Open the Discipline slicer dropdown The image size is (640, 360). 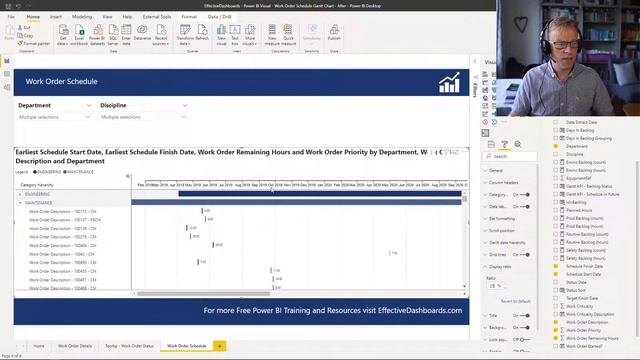[183, 117]
